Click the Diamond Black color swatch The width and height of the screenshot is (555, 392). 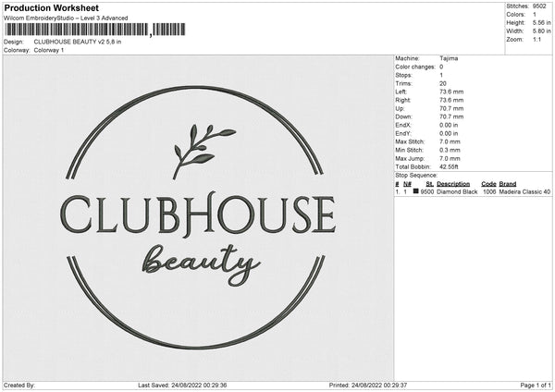click(416, 191)
